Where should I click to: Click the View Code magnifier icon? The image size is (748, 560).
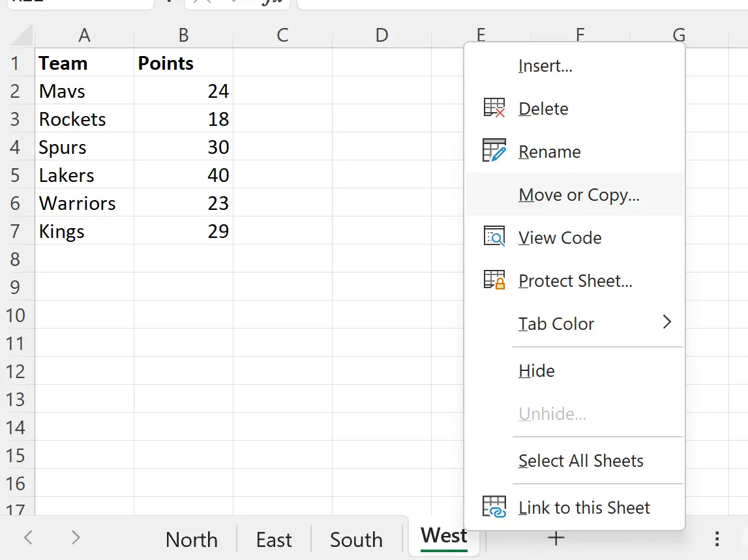[x=494, y=237]
